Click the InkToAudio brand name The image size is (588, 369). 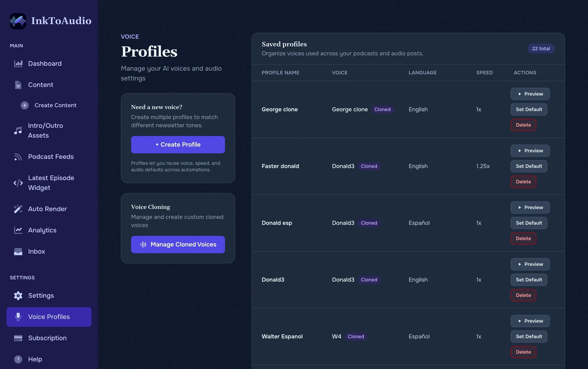tap(61, 21)
